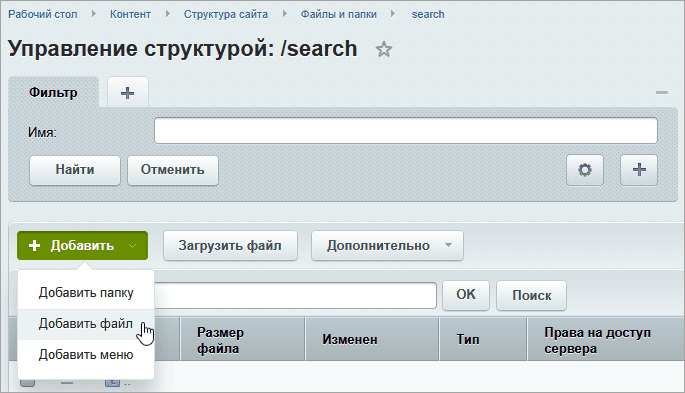Expand arrow after Рабочий стол breadcrumb

coord(93,14)
